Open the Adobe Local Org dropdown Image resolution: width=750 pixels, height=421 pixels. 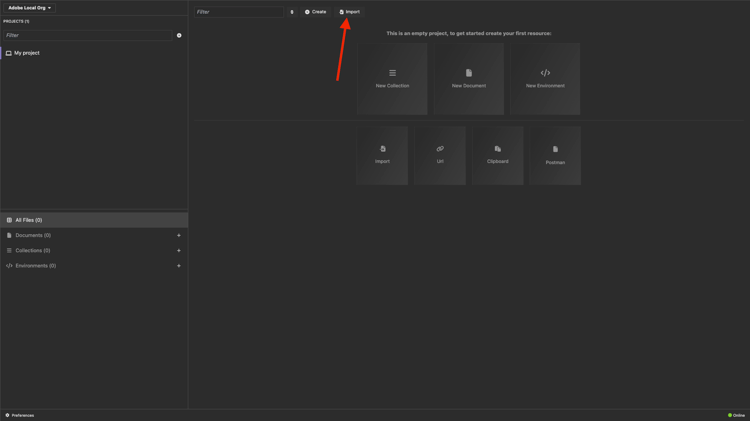(29, 8)
